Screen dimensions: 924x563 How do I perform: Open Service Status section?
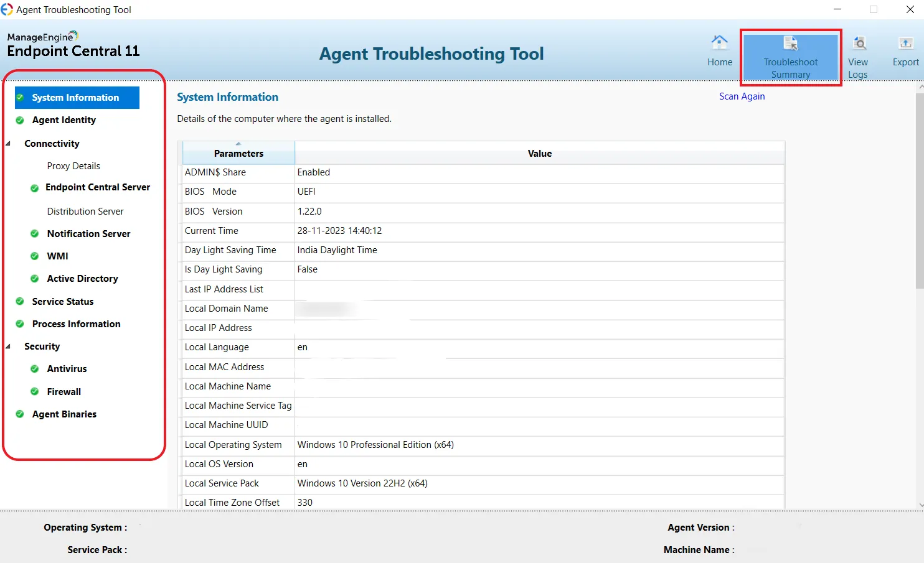point(63,302)
